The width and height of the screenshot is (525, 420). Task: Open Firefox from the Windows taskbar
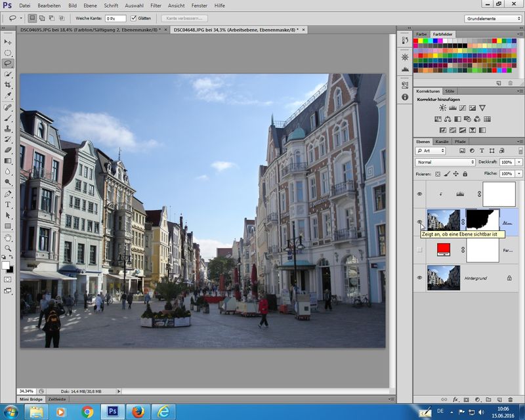[x=138, y=412]
